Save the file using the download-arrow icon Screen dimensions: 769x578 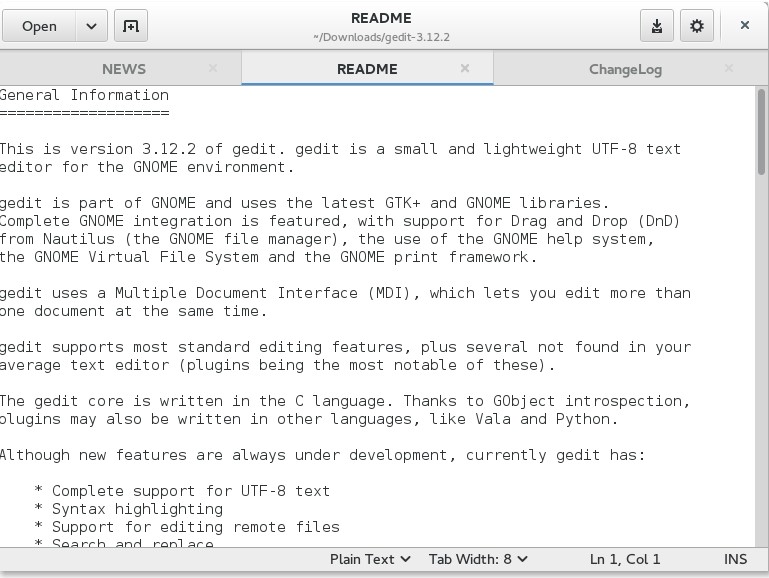click(x=657, y=25)
